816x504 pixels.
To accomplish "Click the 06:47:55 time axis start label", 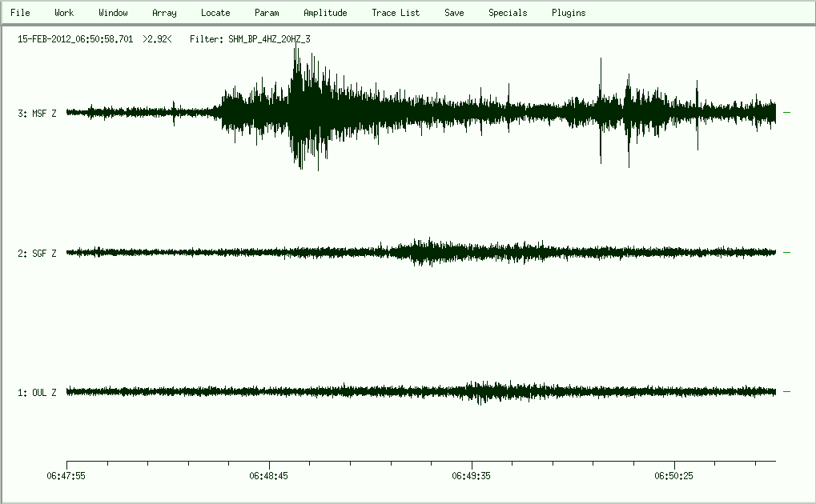I will tap(66, 476).
